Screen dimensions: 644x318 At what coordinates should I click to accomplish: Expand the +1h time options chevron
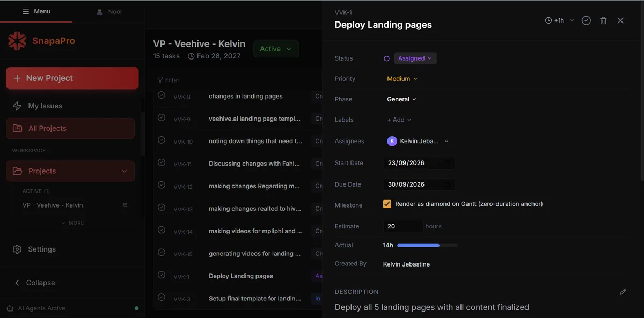point(572,20)
